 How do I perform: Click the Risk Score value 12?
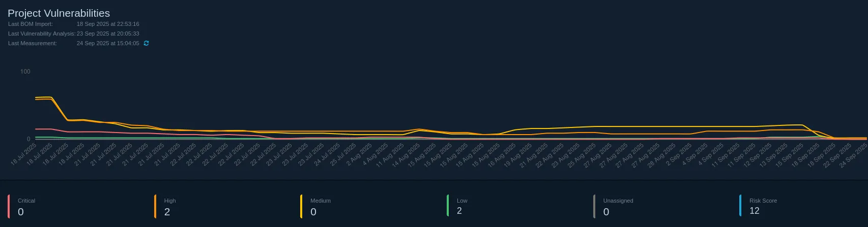755,211
